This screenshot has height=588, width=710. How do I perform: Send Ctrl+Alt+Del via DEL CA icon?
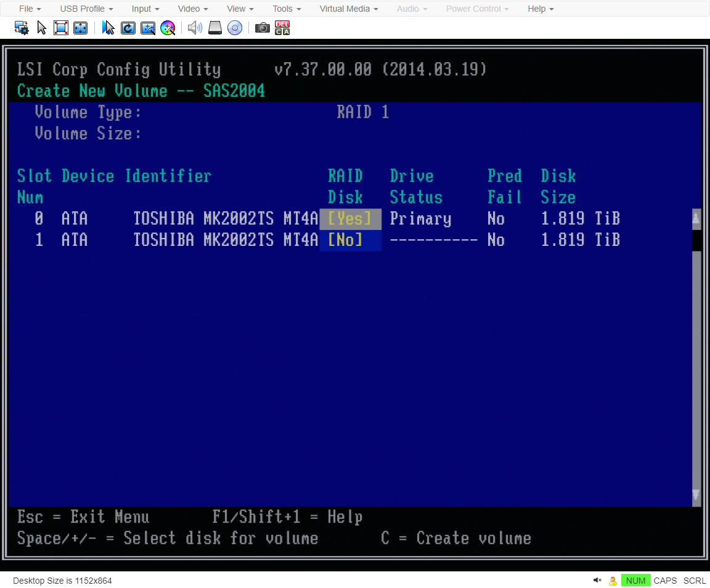click(282, 28)
